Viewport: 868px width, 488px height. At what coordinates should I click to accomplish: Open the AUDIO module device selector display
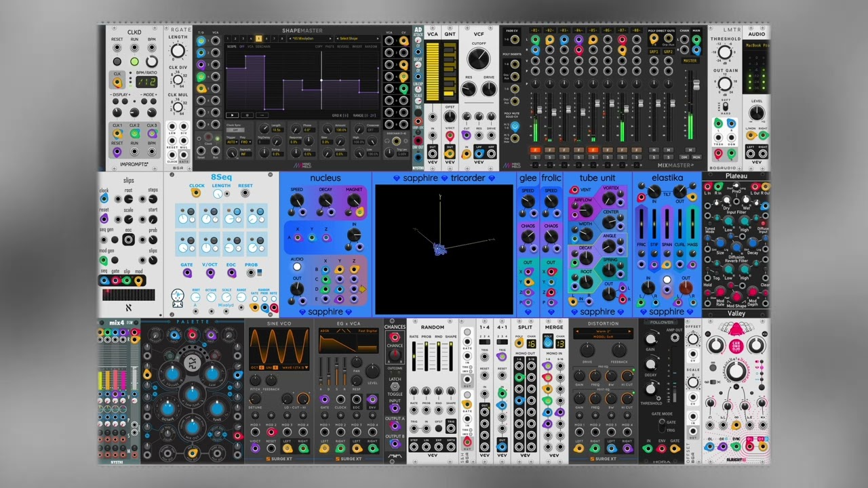point(756,45)
